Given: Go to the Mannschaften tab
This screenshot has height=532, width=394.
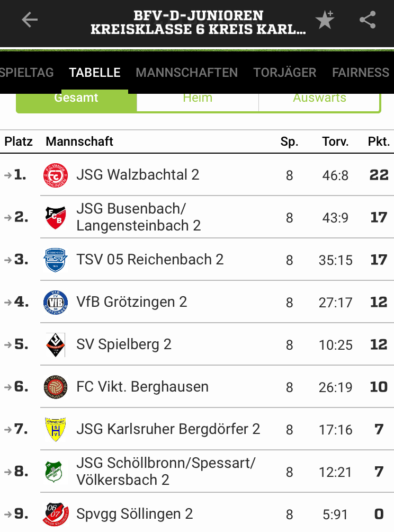Looking at the screenshot, I should pos(186,73).
